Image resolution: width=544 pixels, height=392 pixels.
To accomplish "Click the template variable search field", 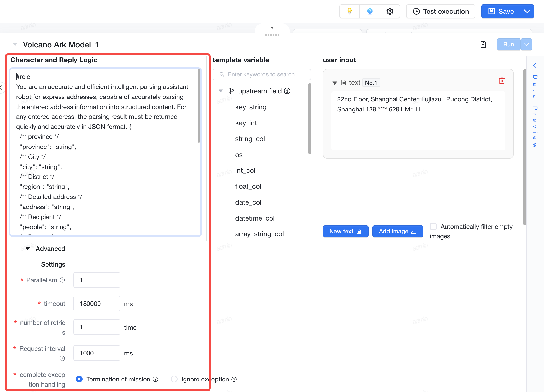I will click(262, 74).
